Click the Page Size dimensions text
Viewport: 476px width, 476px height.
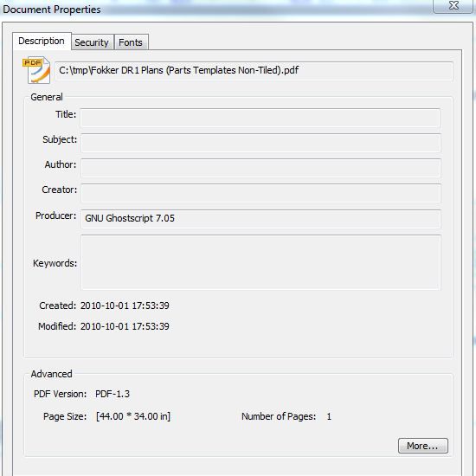pyautogui.click(x=133, y=416)
